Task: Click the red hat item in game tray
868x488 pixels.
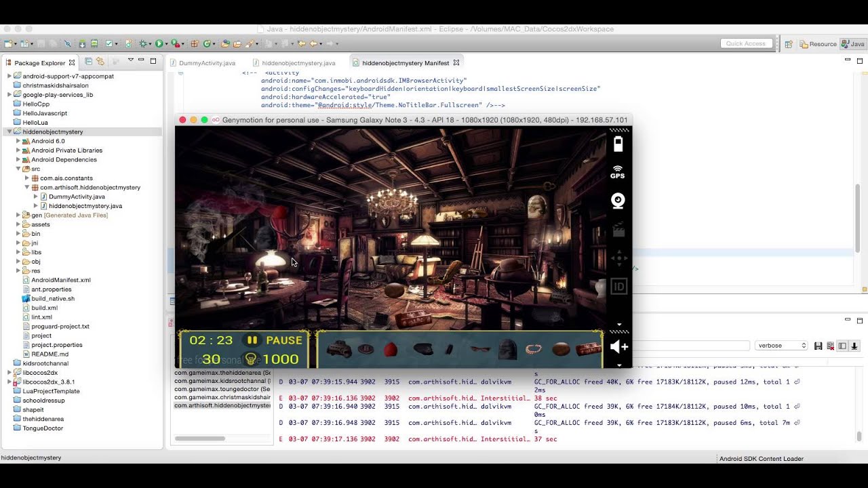Action: [390, 350]
